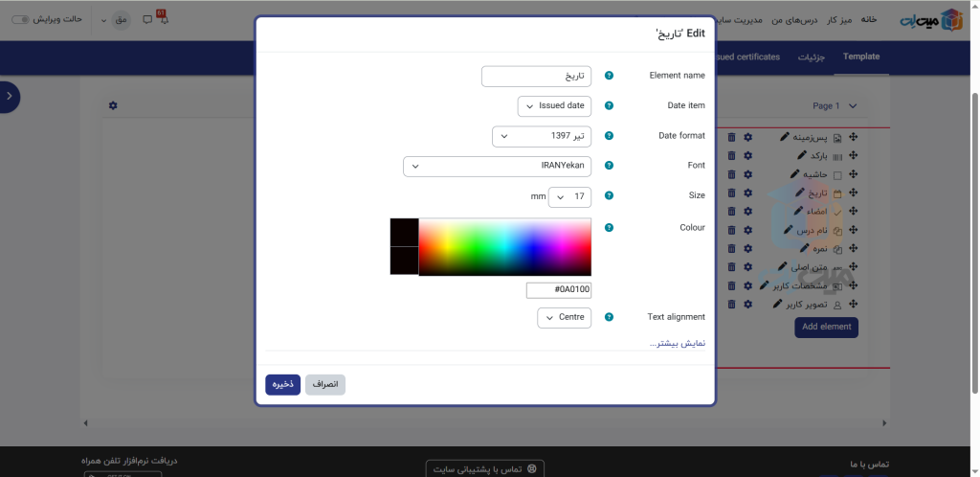Open the notifications bell with 61 badge
Viewport: 980px width, 477px height.
pos(162,19)
